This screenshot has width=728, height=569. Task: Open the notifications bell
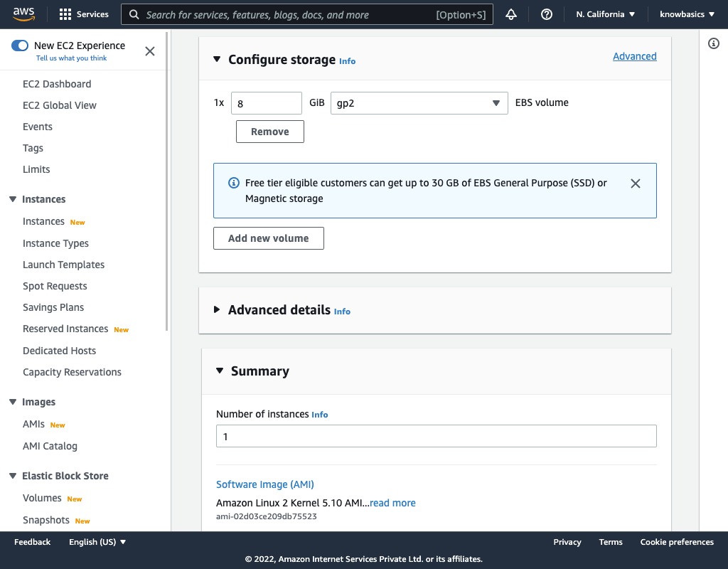point(511,14)
